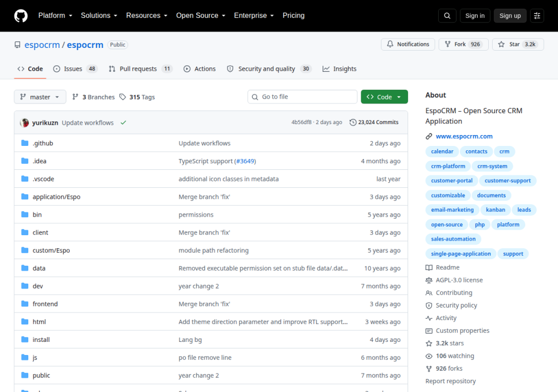Click the branch icon beside 3 Branches

tap(75, 97)
